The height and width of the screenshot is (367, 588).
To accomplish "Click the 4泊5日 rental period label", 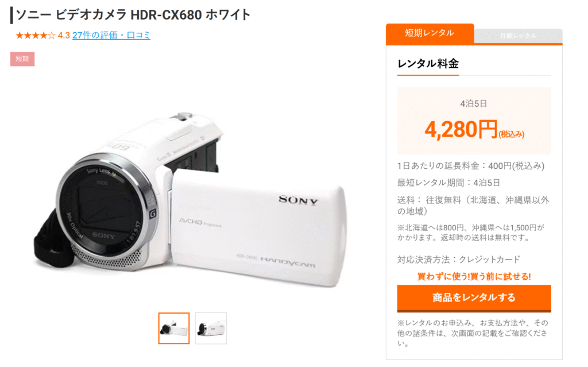I will click(474, 103).
